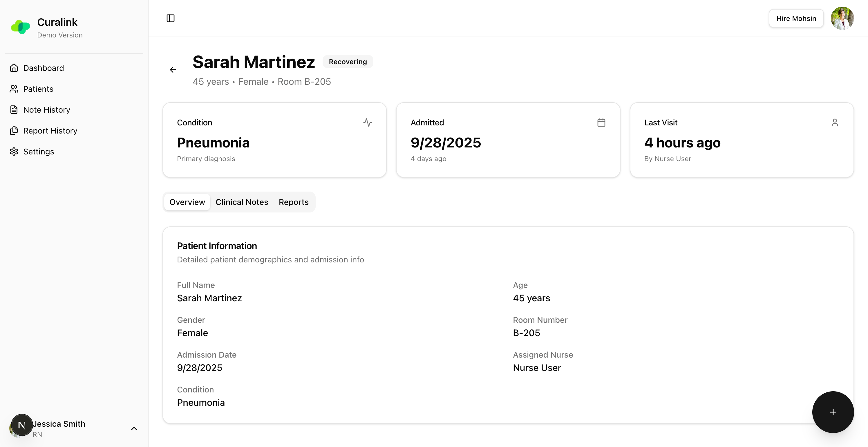Screen dimensions: 868x447
Task: Click the back arrow beside Sarah Martinez
Action: [173, 70]
